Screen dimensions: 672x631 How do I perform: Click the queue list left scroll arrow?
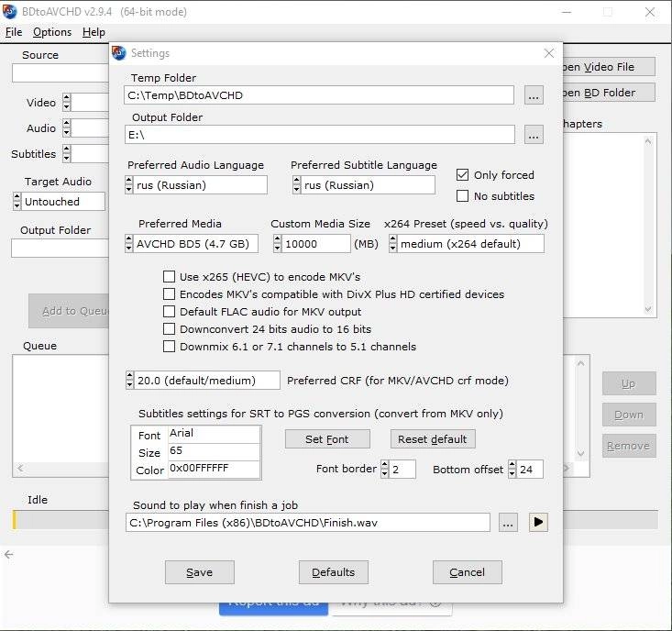click(20, 468)
